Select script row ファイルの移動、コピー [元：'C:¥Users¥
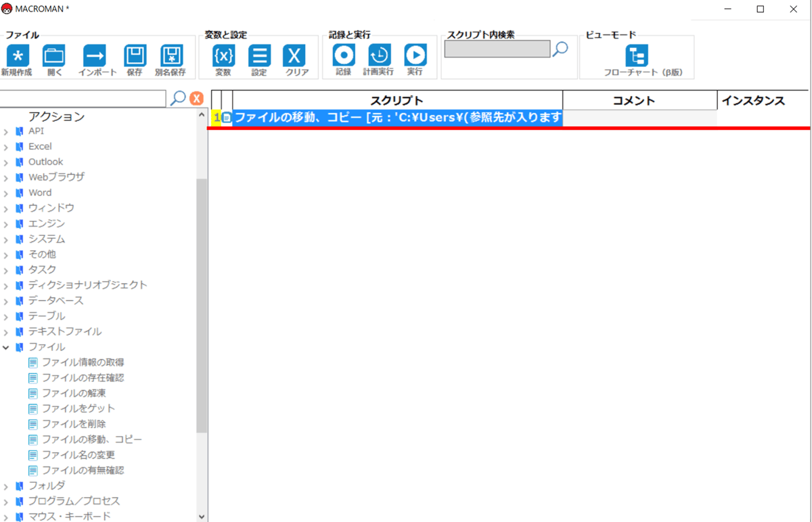The height and width of the screenshot is (522, 812). [397, 118]
